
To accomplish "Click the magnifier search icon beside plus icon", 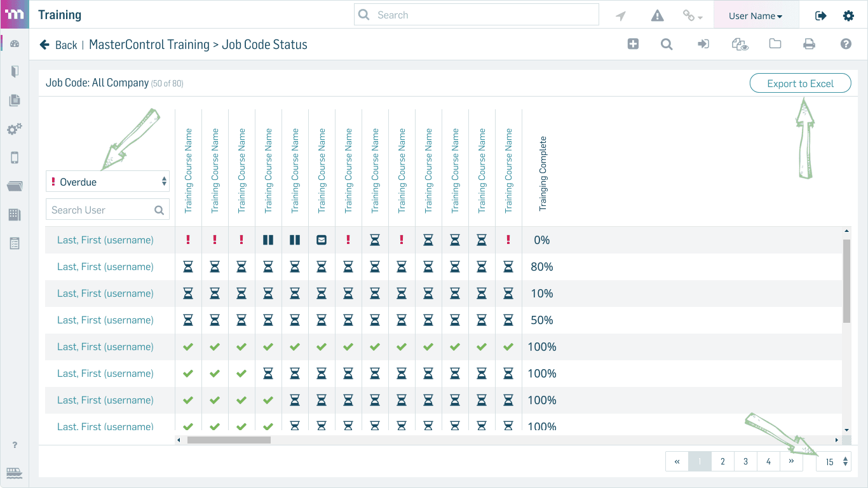I will point(667,44).
